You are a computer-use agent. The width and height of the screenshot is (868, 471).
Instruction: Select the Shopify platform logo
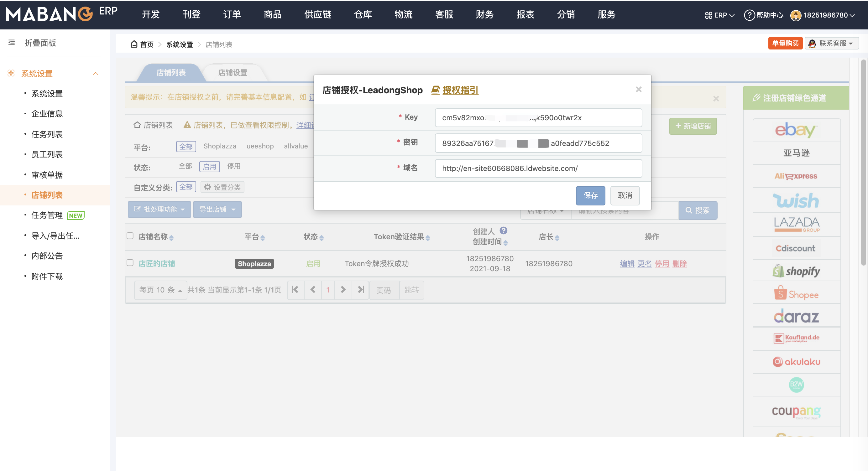coord(797,271)
